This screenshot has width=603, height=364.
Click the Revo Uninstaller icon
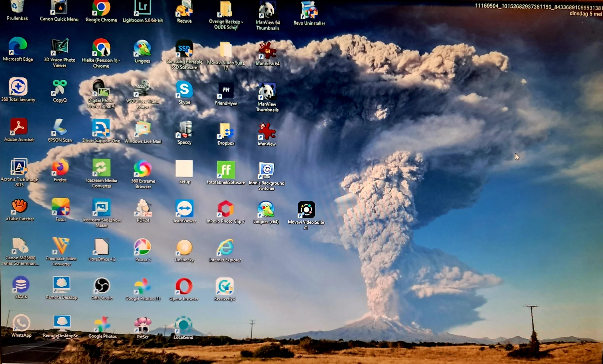(x=309, y=10)
